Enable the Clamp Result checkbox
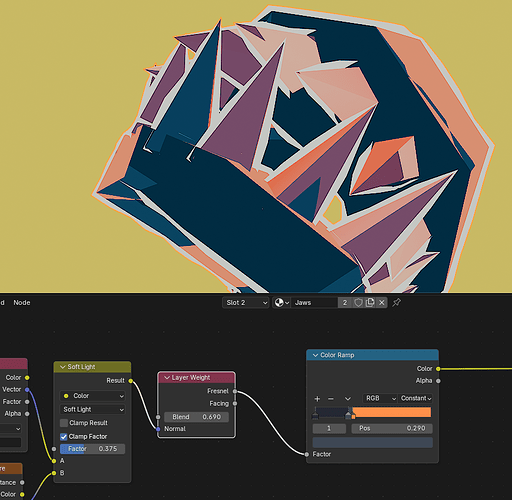The width and height of the screenshot is (512, 500). pos(64,423)
